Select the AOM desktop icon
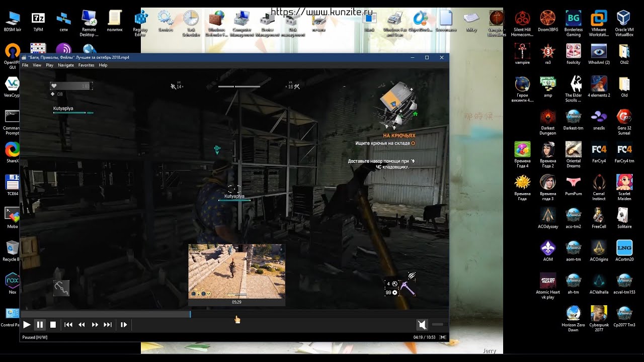The image size is (644, 362). point(548,251)
